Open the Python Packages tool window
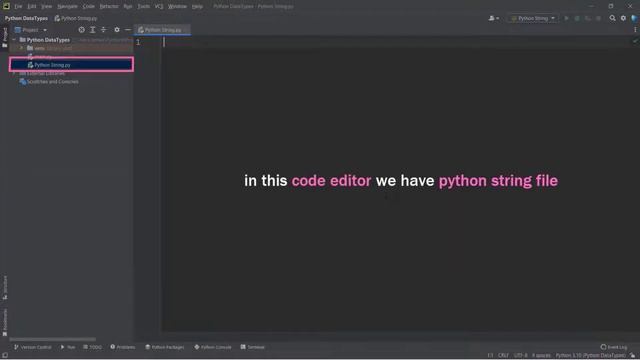The image size is (640, 360). pos(164,347)
